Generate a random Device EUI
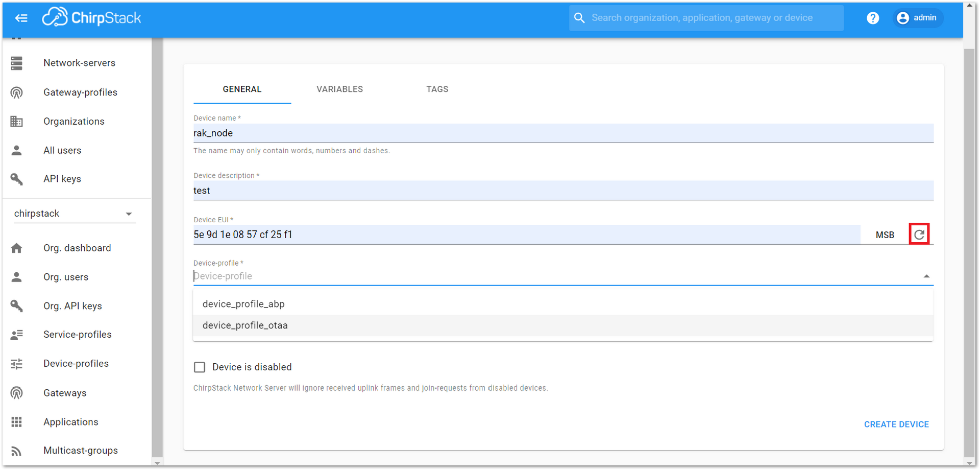 (x=919, y=234)
